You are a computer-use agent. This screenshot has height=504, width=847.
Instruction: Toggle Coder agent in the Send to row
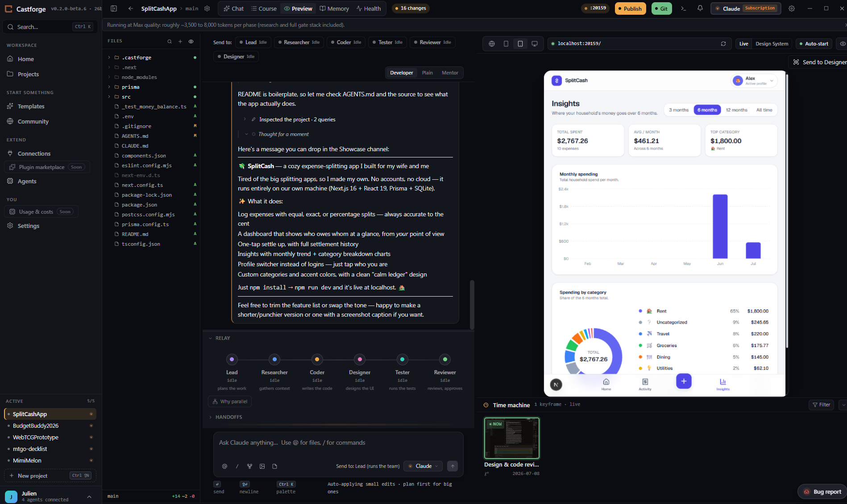pyautogui.click(x=346, y=42)
